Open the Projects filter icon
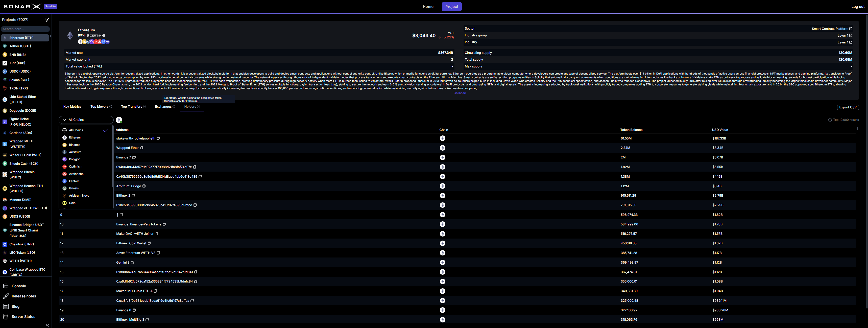868x328 pixels. pos(47,19)
